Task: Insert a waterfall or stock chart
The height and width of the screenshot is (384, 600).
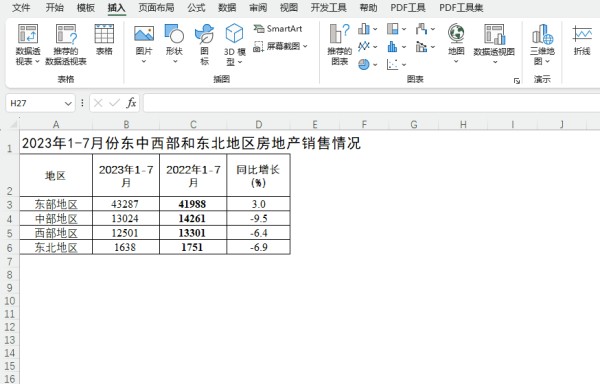Action: (421, 29)
